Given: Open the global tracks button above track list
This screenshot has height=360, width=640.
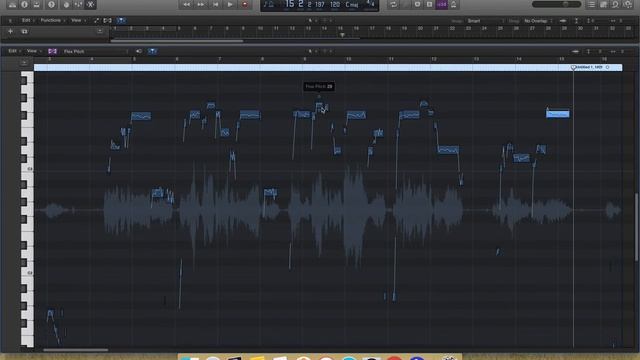Looking at the screenshot, I should click(100, 31).
